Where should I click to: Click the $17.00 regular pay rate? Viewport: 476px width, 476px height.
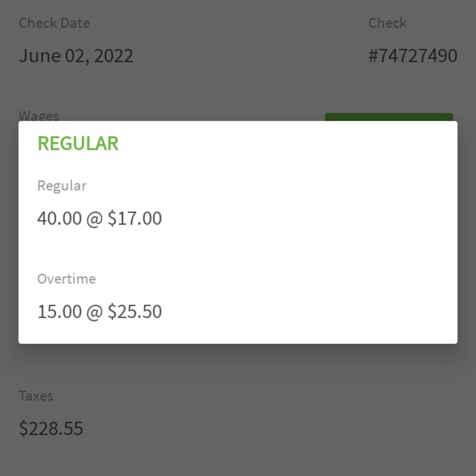coord(135,218)
